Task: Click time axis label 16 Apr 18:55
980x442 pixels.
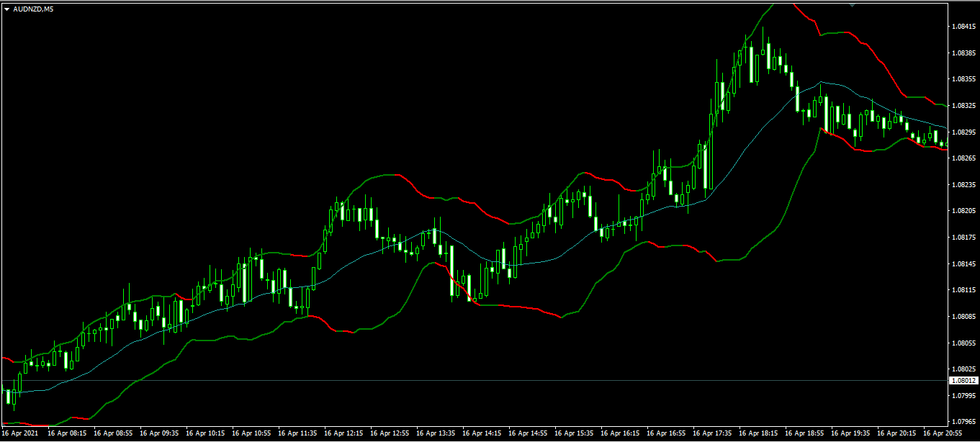Action: click(804, 434)
